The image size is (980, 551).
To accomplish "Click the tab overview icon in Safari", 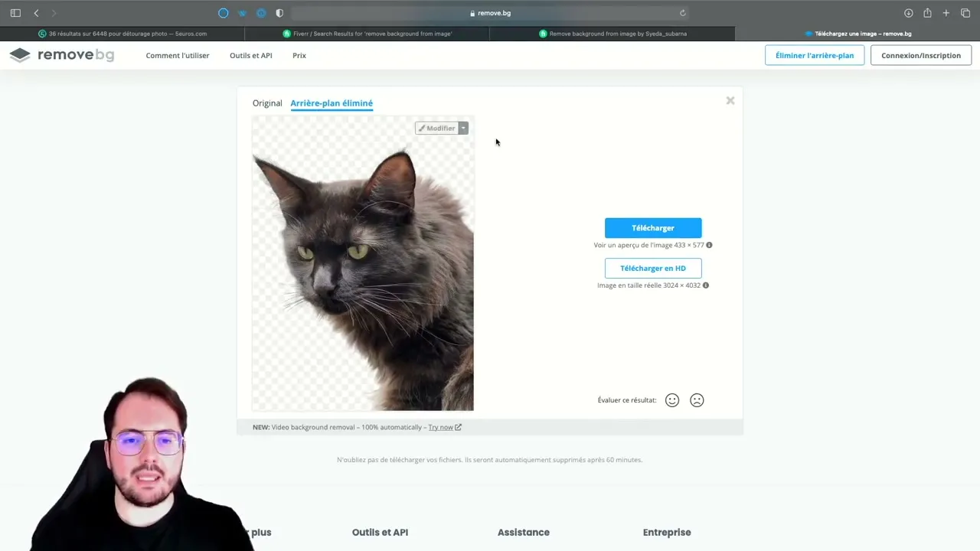I will 965,12.
